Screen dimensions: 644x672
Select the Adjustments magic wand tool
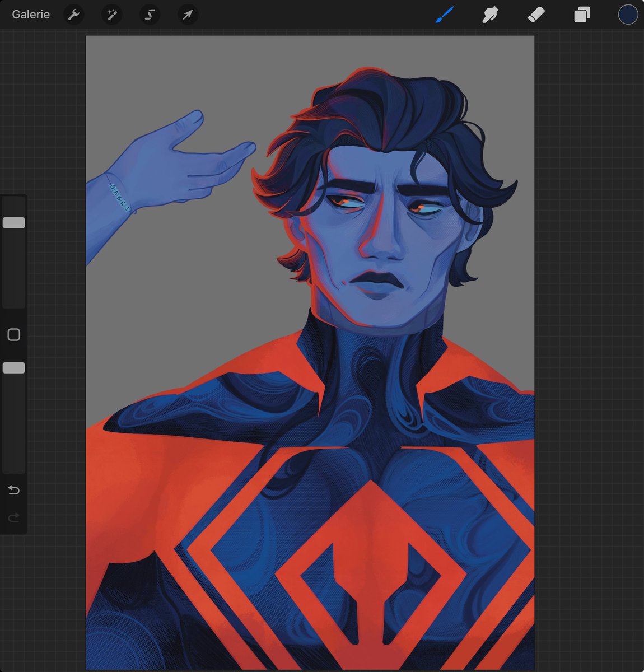[111, 15]
